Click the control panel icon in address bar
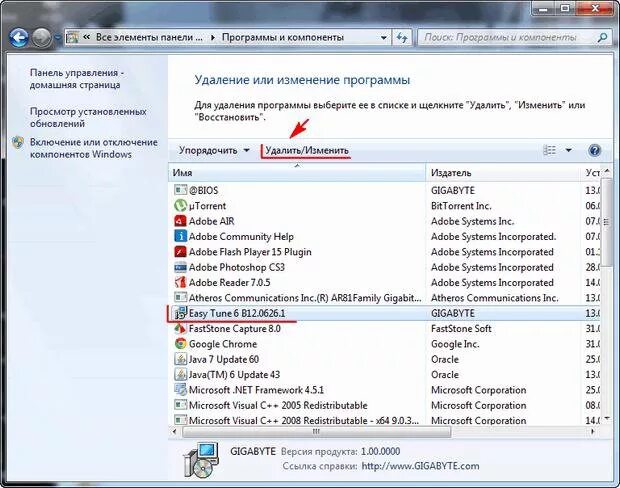The height and width of the screenshot is (488, 620). point(72,38)
